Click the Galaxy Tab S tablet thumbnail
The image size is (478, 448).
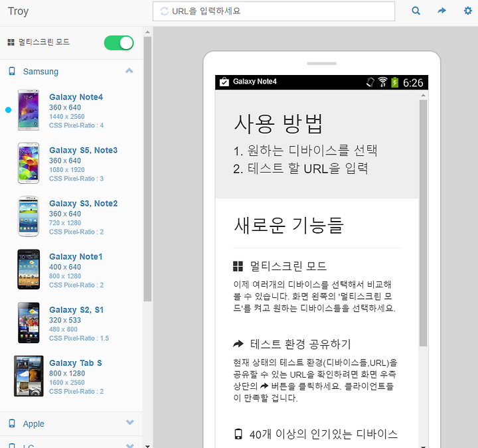29,376
